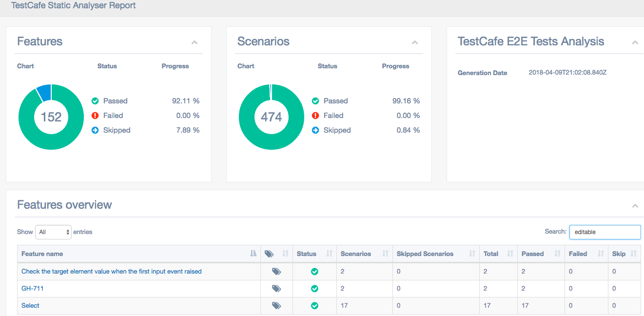Click tag icon in Select row
The width and height of the screenshot is (644, 316).
(276, 306)
